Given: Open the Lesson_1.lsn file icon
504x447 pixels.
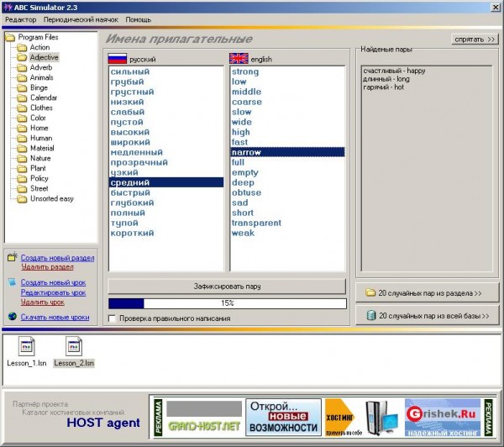Looking at the screenshot, I should (26, 345).
